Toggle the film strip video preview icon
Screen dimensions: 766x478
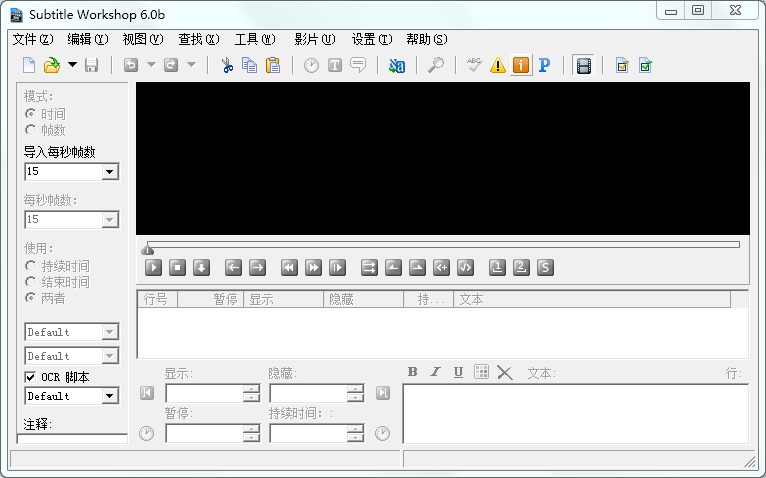pyautogui.click(x=584, y=66)
